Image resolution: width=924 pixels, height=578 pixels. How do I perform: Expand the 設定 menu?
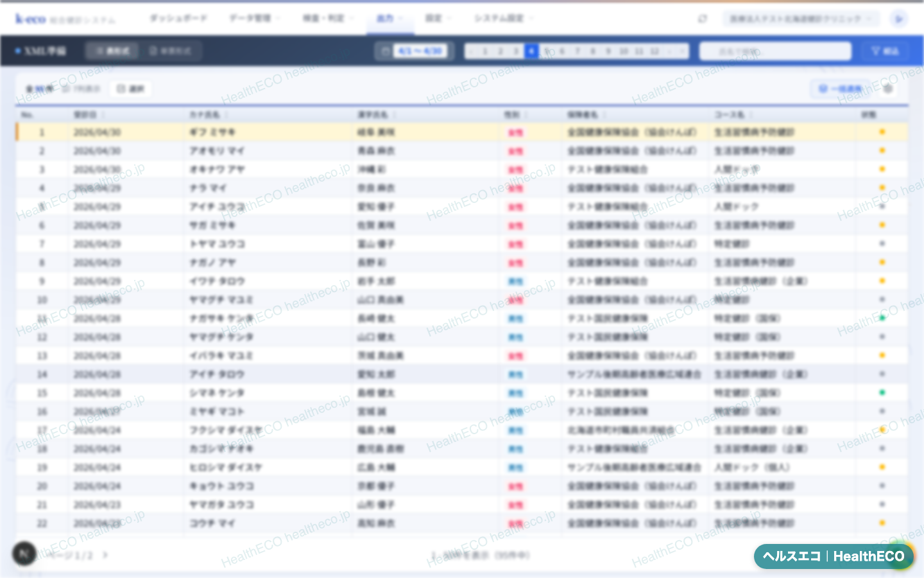(x=438, y=18)
